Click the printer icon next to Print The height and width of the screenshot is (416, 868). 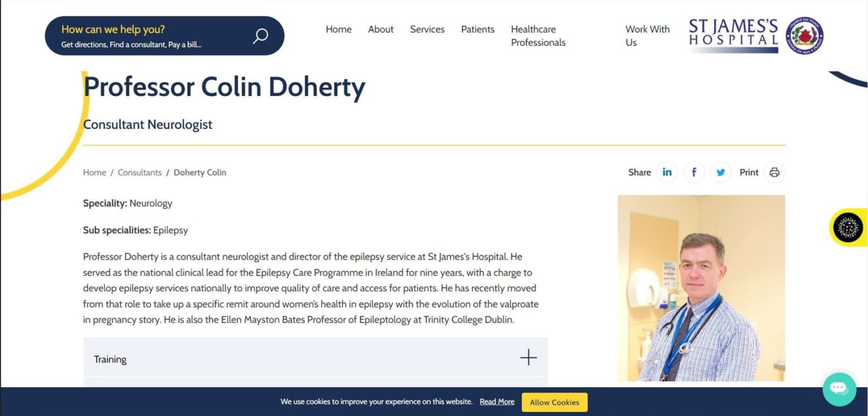coord(774,172)
